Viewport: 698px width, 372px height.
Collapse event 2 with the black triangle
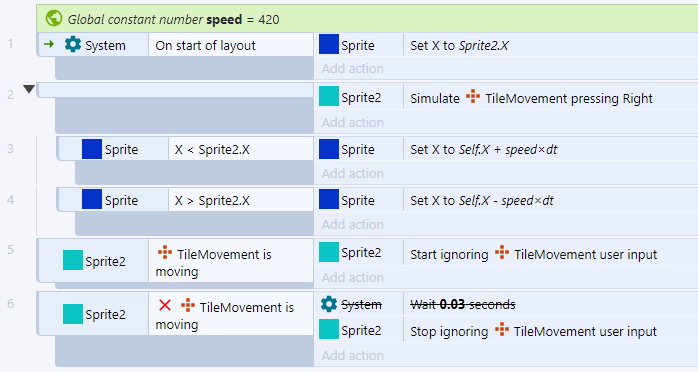point(29,89)
